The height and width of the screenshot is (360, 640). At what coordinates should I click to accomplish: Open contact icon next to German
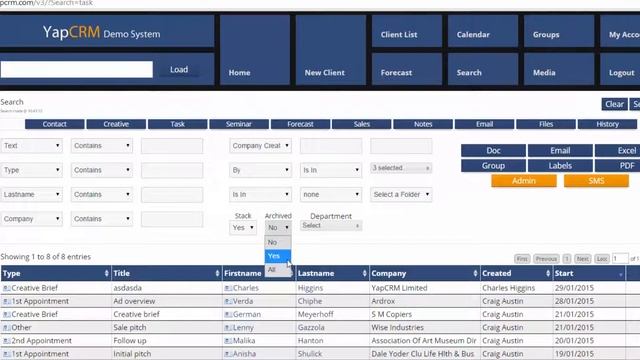[228, 314]
